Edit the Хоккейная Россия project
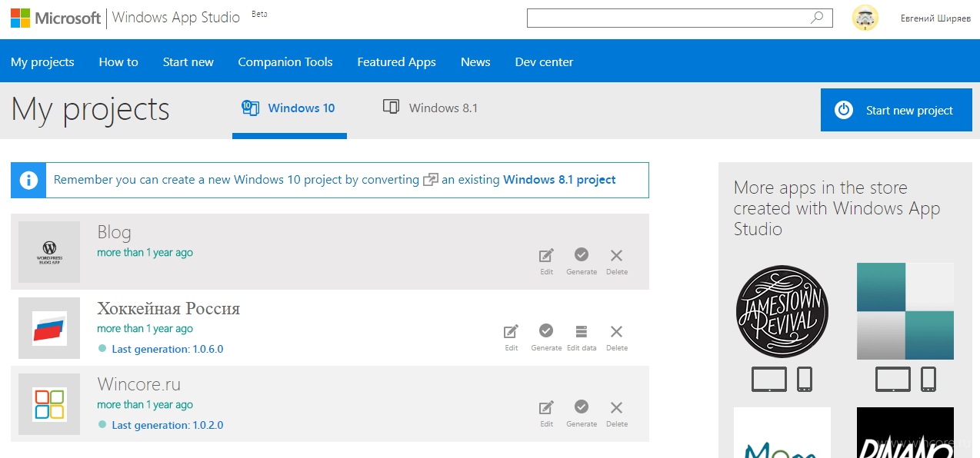Screen dimensions: 980x458 point(512,337)
